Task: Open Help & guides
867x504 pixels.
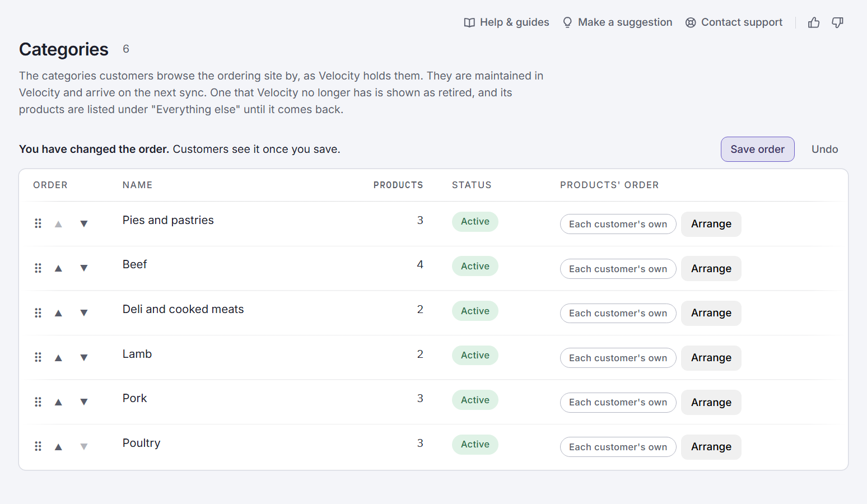Action: click(506, 22)
